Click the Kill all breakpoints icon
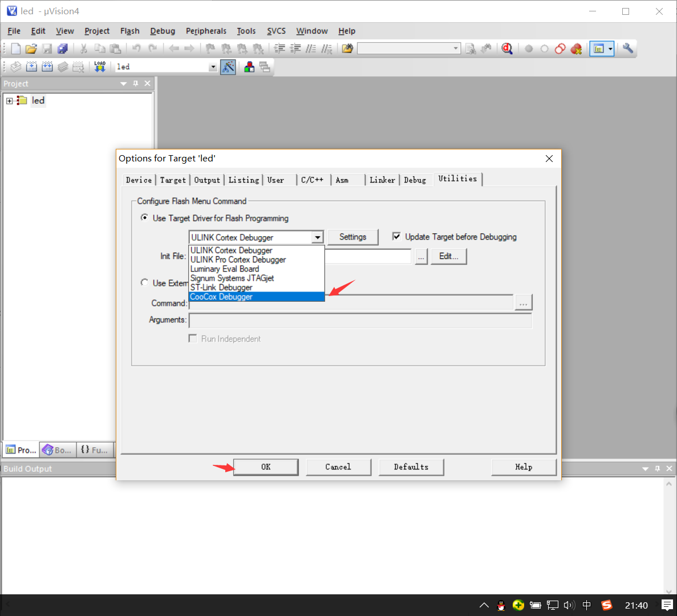 577,49
